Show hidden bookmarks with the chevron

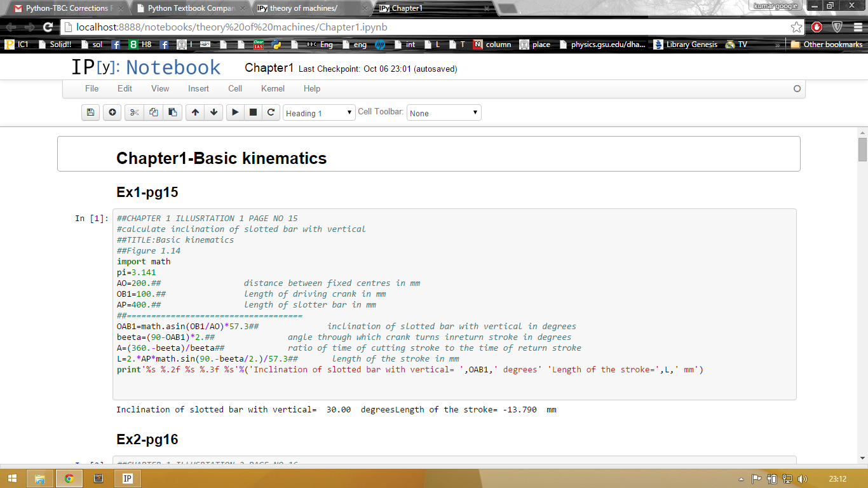coord(778,44)
